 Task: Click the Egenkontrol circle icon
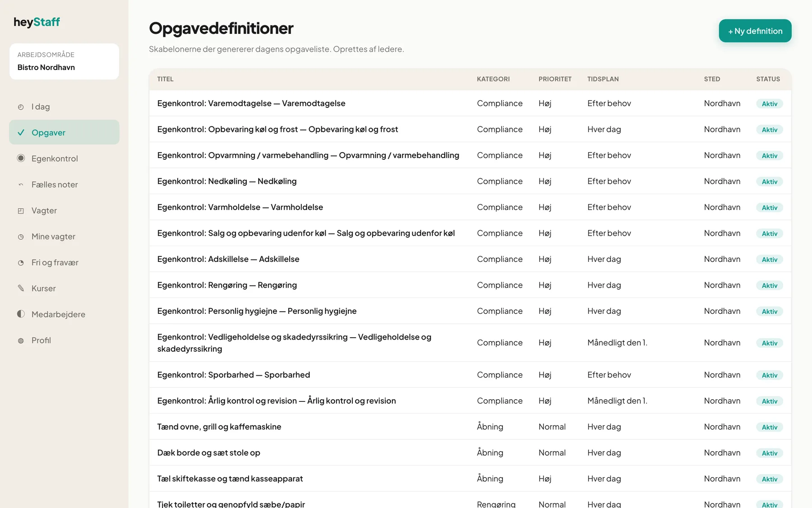pyautogui.click(x=21, y=158)
